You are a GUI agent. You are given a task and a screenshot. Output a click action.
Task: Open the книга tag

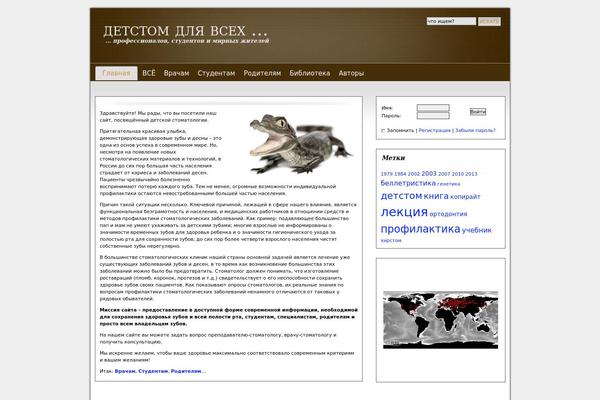(x=436, y=196)
